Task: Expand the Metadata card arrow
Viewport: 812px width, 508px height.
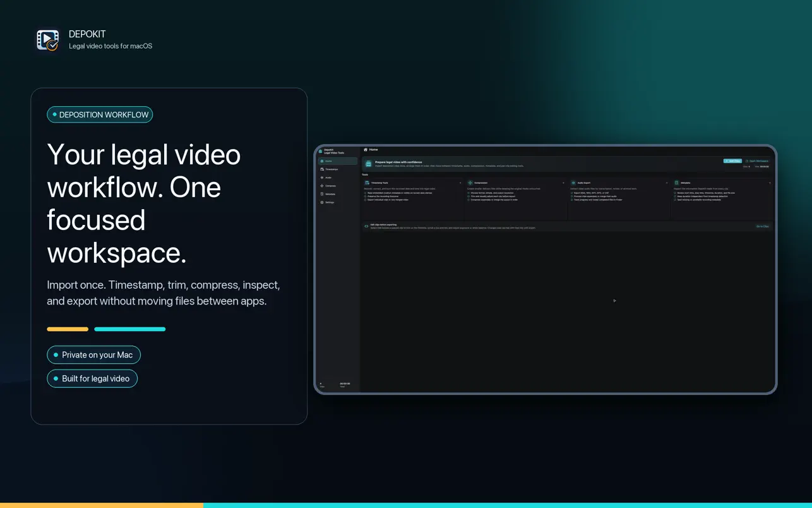Action: click(770, 183)
